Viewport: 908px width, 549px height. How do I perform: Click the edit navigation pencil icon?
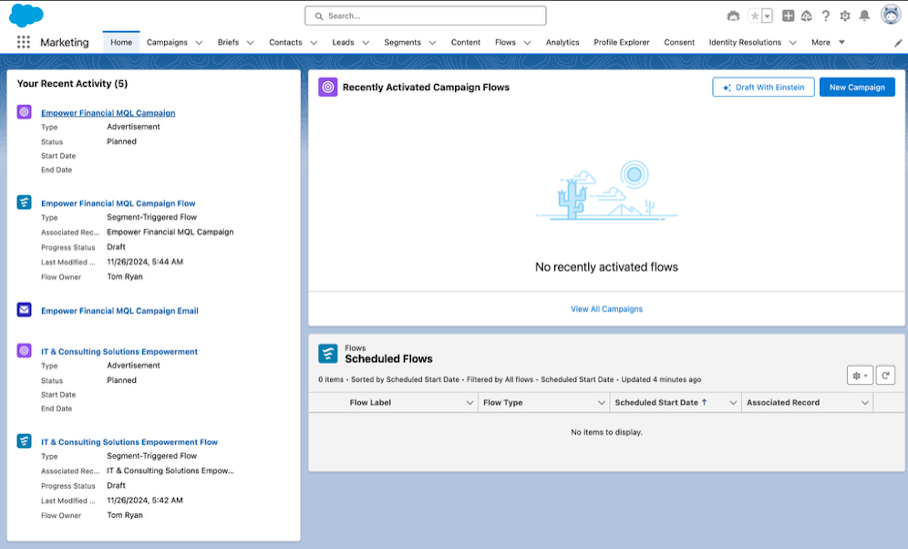tap(898, 43)
